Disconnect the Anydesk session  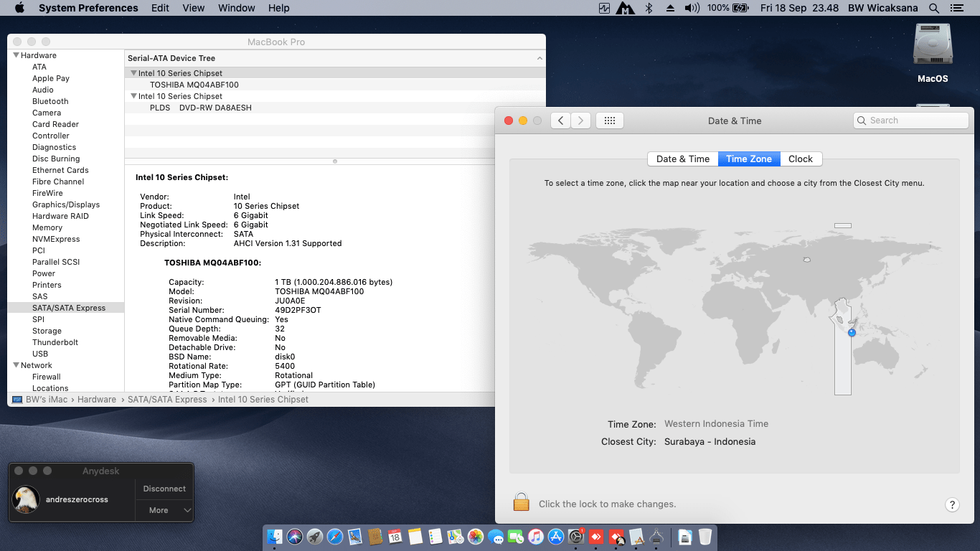coord(164,489)
